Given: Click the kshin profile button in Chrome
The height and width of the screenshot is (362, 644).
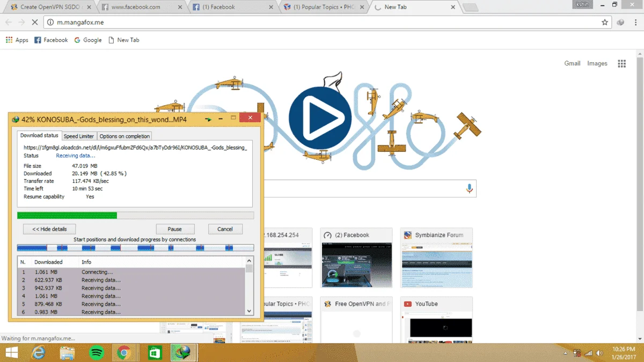Looking at the screenshot, I should pos(582,4).
